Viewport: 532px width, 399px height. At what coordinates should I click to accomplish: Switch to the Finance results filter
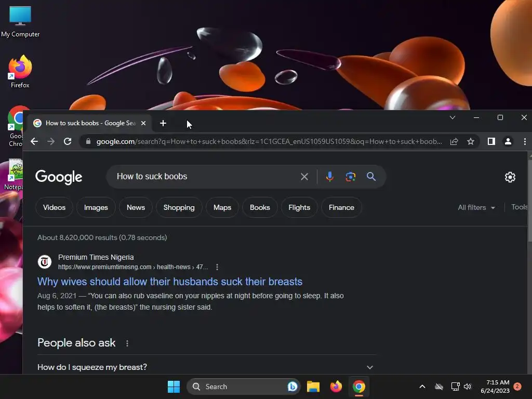coord(341,207)
